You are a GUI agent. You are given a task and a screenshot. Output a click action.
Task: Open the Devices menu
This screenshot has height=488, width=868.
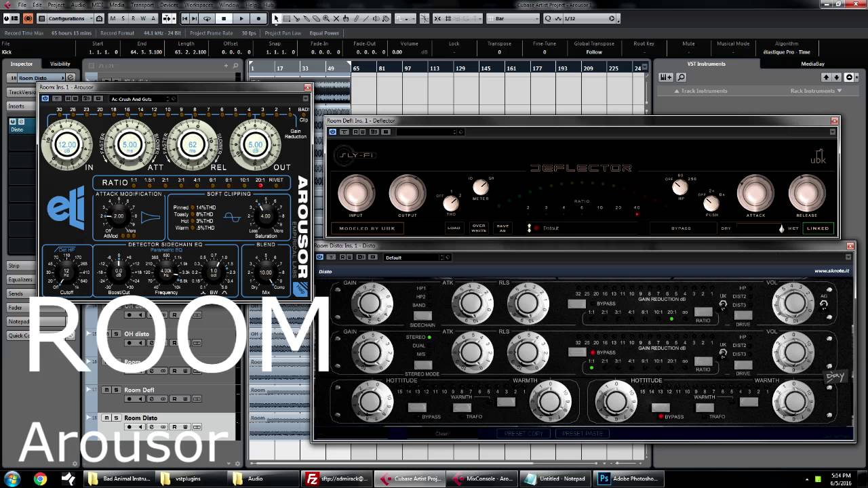[170, 5]
